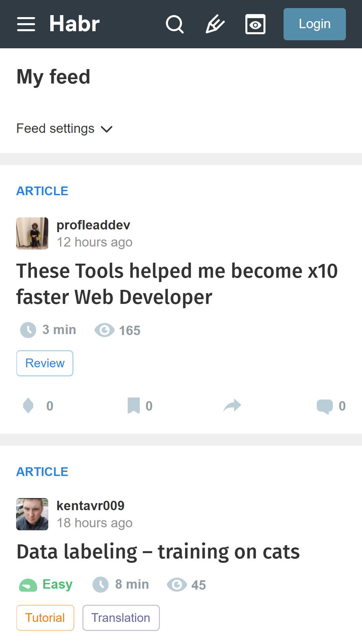Select the Tutorial tag
This screenshot has height=644, width=362.
pos(45,618)
